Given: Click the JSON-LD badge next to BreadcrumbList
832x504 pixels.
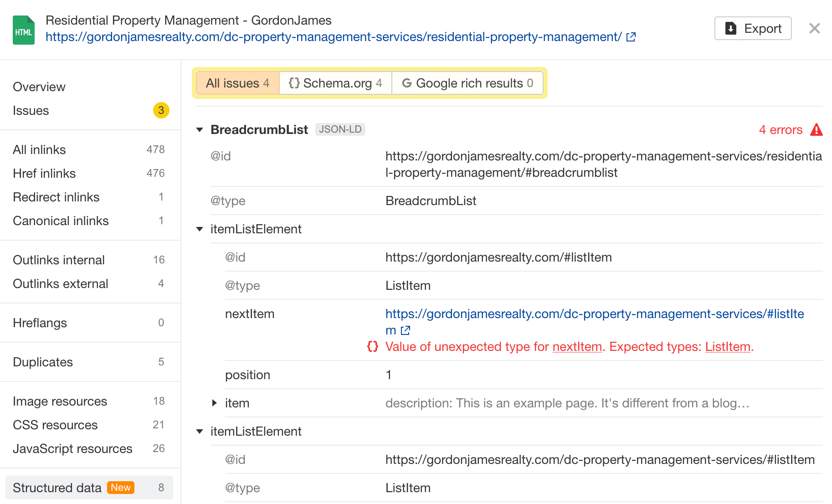Looking at the screenshot, I should click(x=340, y=129).
